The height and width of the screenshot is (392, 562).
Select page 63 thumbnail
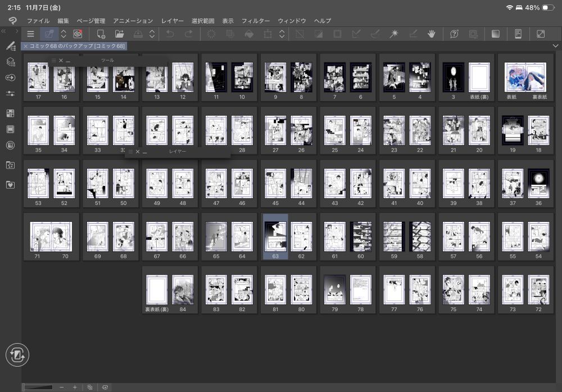(275, 236)
